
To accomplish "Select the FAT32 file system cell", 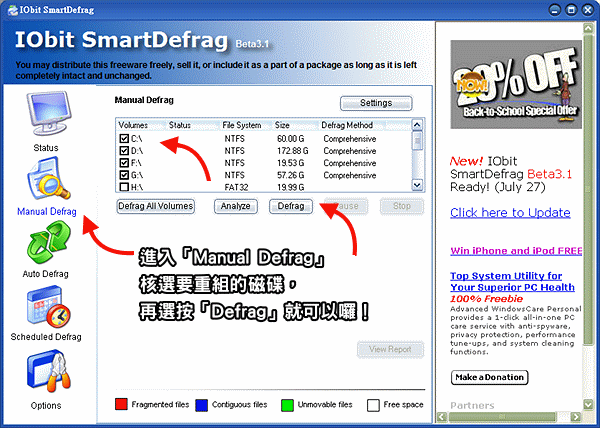I will pyautogui.click(x=236, y=187).
